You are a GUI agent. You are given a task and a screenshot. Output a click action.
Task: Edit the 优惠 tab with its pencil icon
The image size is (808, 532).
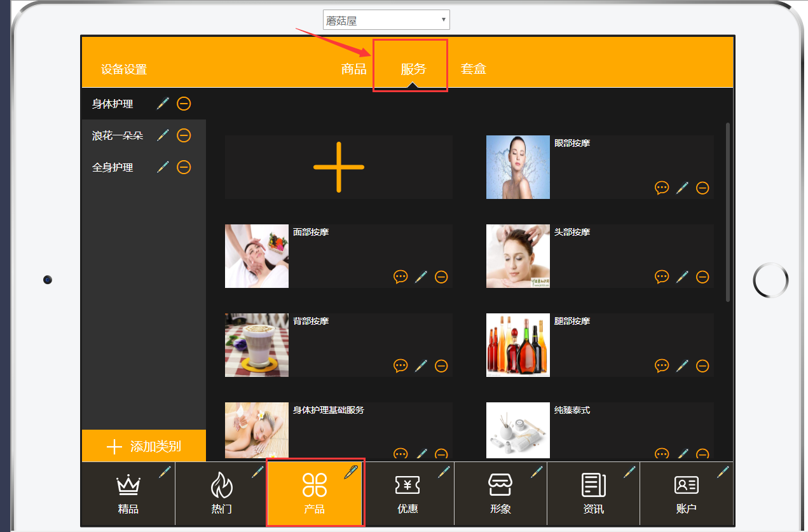[444, 472]
